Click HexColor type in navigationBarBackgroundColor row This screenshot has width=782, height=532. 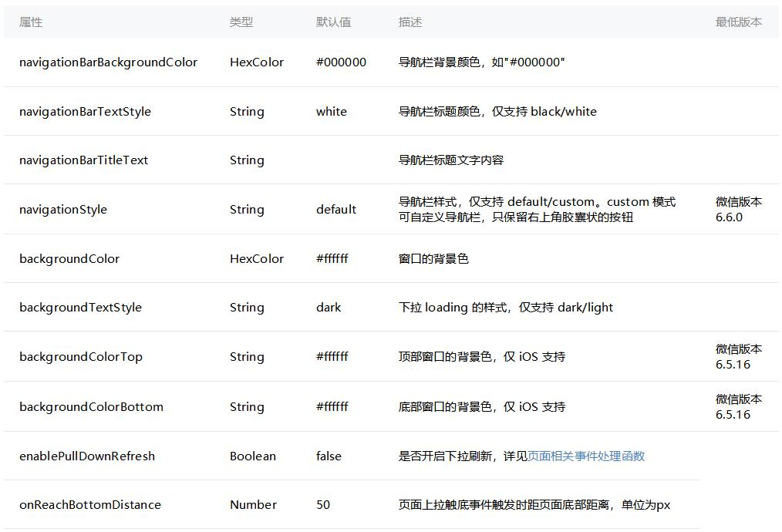(x=257, y=62)
